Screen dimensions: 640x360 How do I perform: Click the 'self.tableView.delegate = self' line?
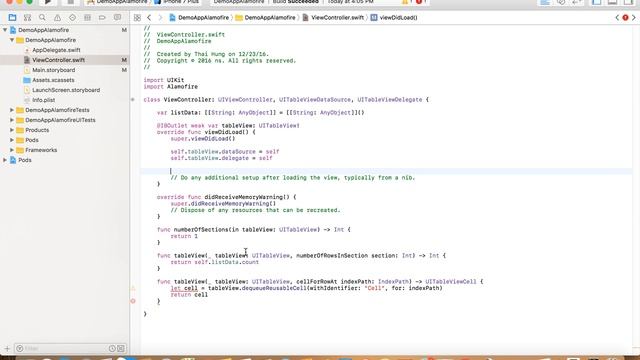pyautogui.click(x=221, y=158)
